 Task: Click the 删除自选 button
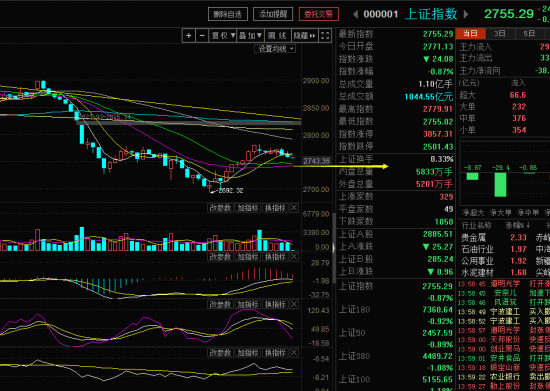tap(228, 14)
